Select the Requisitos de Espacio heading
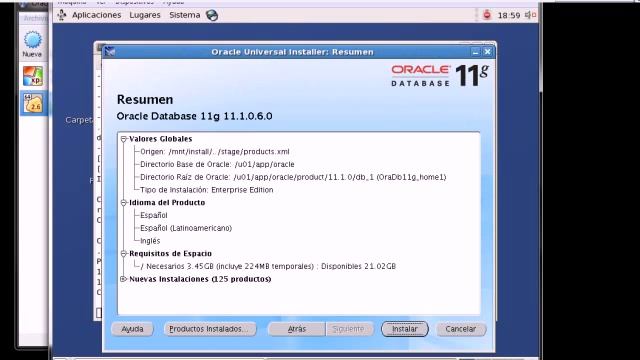 pos(170,253)
